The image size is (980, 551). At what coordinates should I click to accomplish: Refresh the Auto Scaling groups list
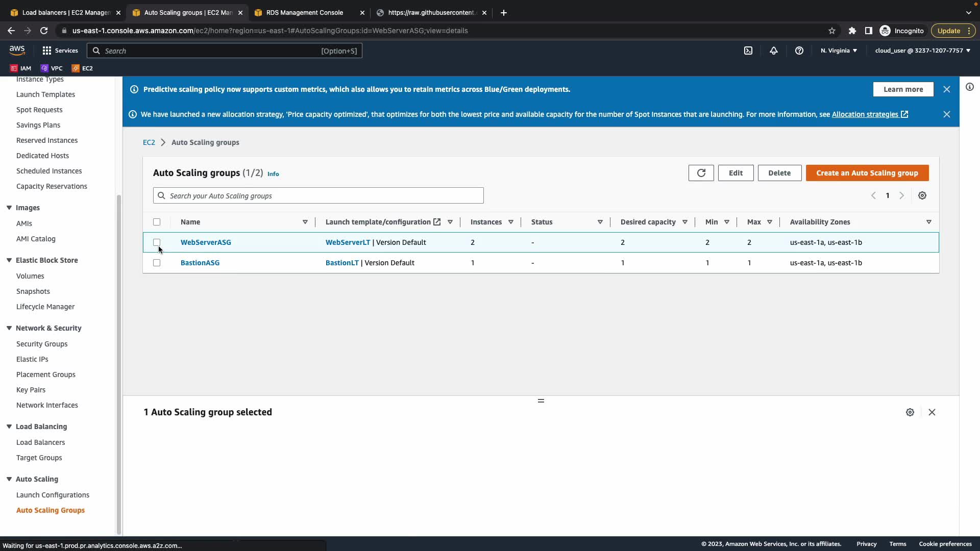pos(701,173)
